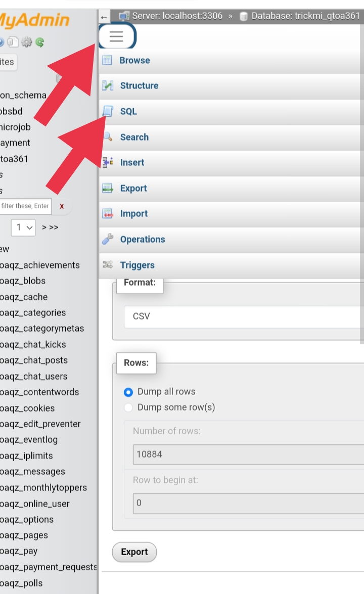Open the phpMyAdmin documentation icon
Screen dimensions: 364x594
click(x=12, y=42)
